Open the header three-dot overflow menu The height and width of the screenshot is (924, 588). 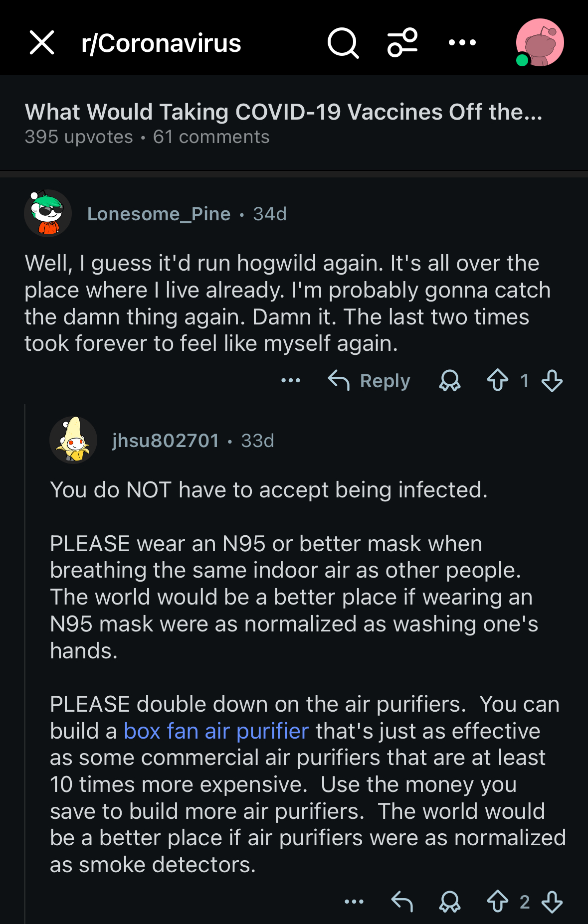(462, 43)
